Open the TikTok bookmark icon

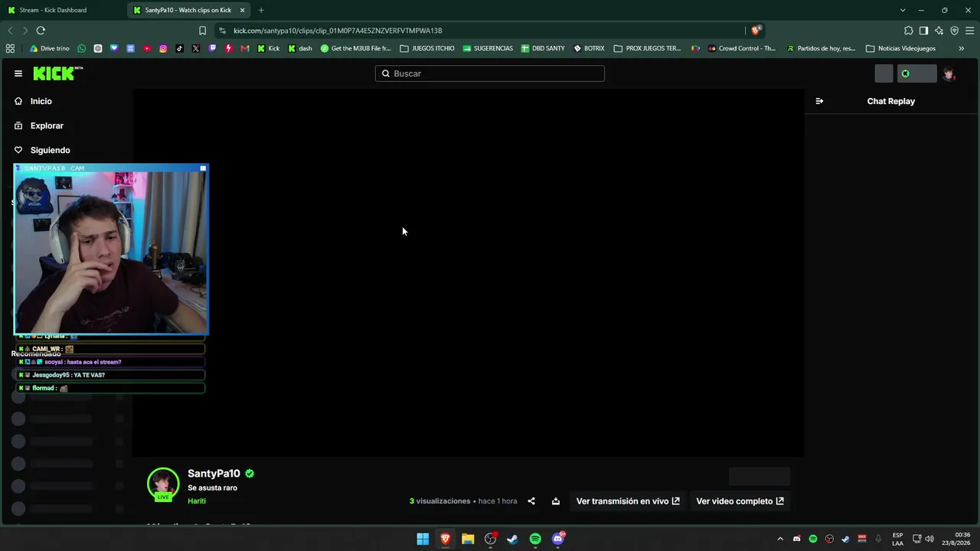coord(180,48)
